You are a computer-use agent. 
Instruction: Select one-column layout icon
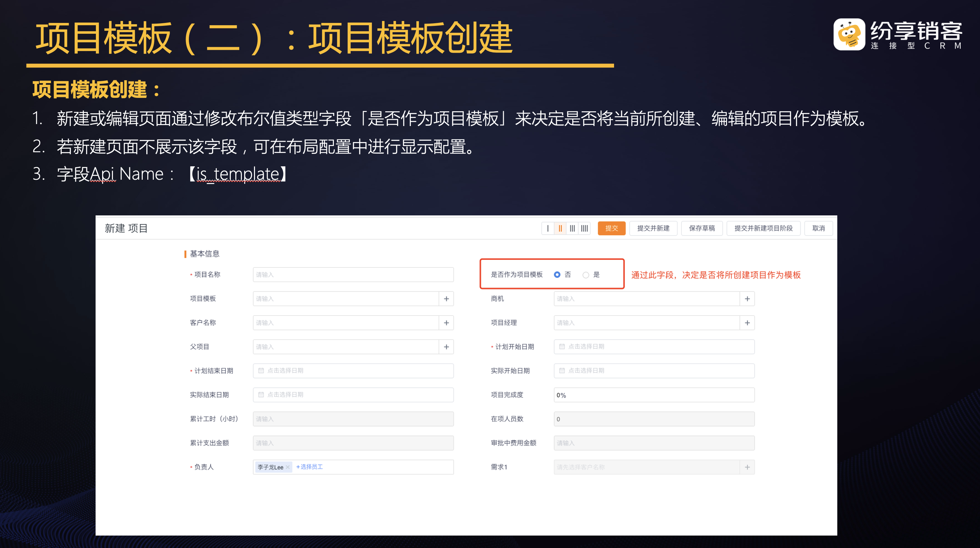pyautogui.click(x=548, y=228)
